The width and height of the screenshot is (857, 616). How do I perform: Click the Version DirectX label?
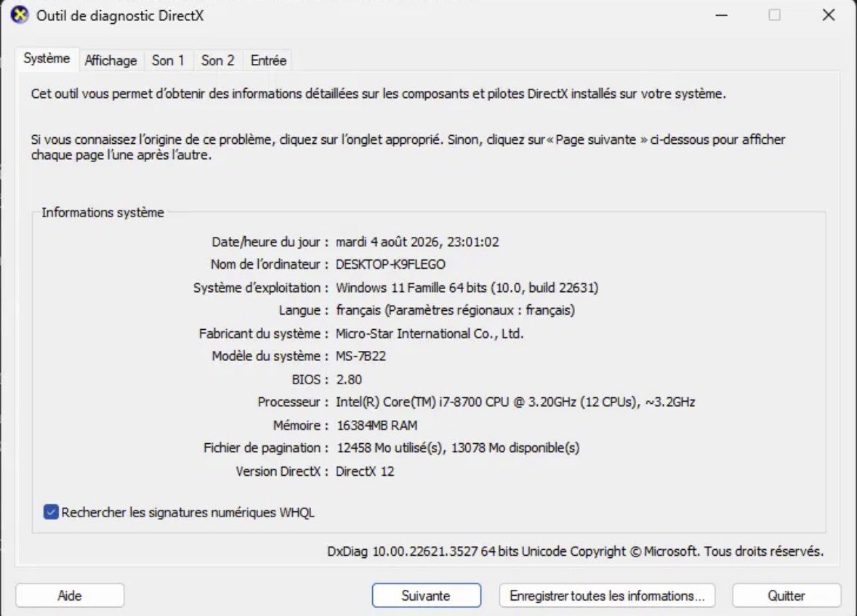[282, 471]
